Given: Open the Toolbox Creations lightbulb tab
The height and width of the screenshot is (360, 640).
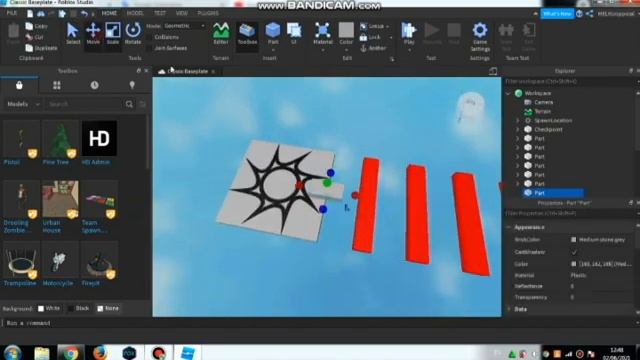Looking at the screenshot, I should click(x=132, y=85).
